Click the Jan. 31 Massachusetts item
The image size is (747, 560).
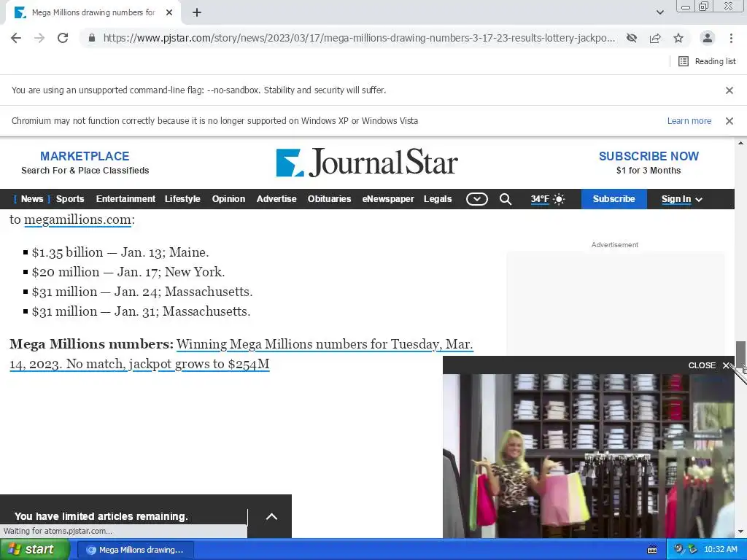click(141, 311)
